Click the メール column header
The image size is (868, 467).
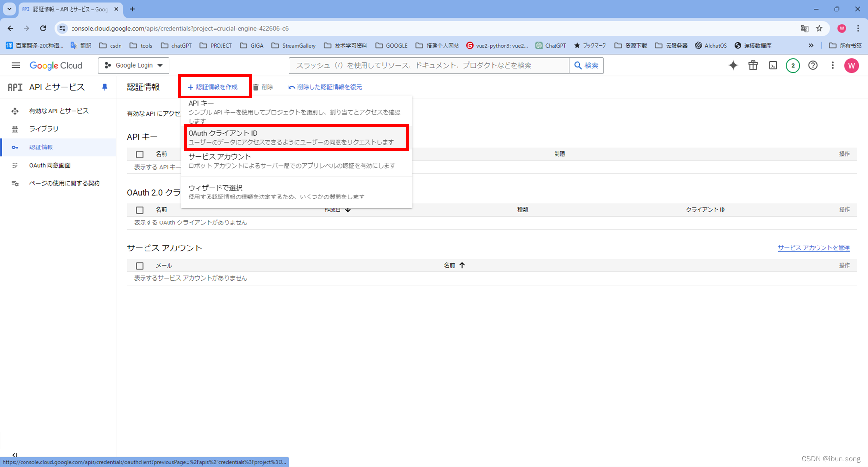coord(164,266)
